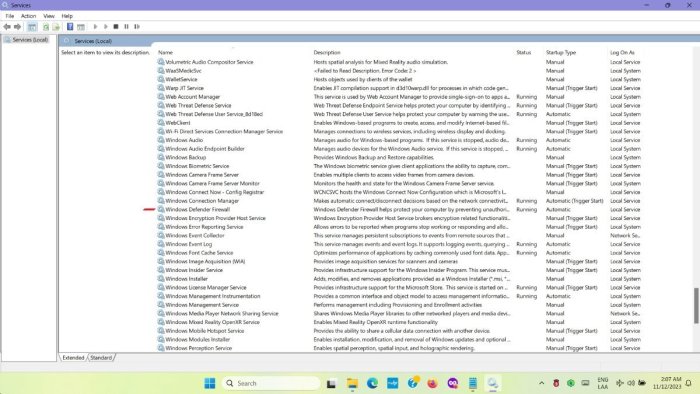Sort by the Status column header

pos(524,53)
